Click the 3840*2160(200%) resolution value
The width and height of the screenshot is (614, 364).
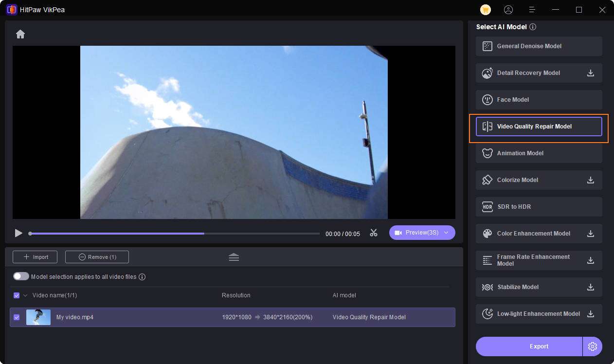pyautogui.click(x=288, y=317)
